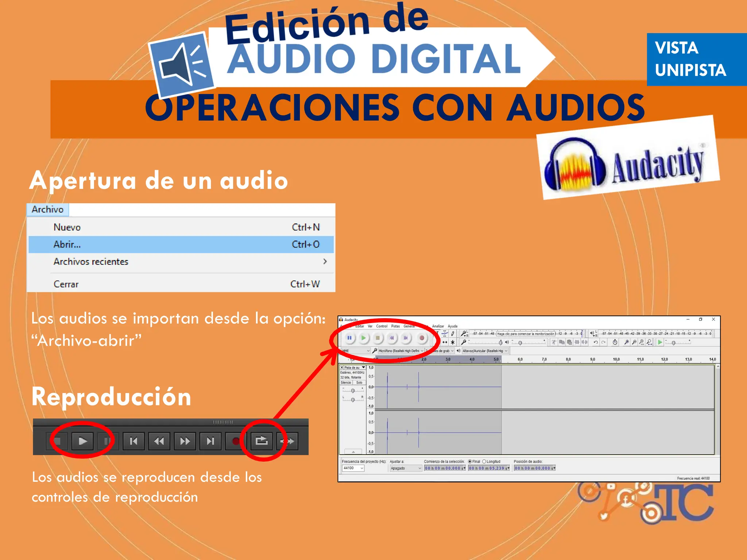This screenshot has height=560, width=747.
Task: Click Play on the dark transport bar
Action: 83,441
